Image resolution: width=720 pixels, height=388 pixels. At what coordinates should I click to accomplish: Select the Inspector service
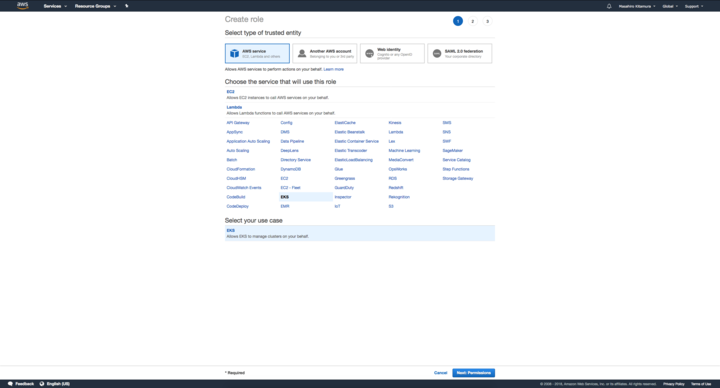[343, 197]
